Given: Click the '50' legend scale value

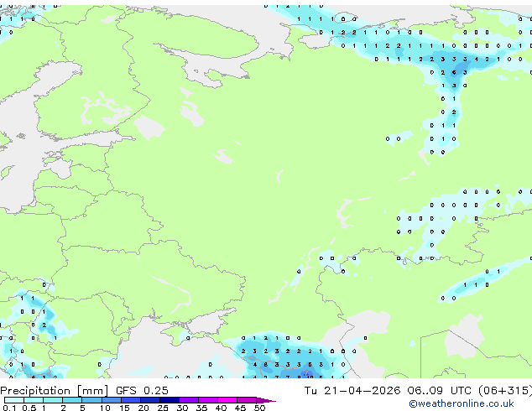Looking at the screenshot, I should 259,408.
